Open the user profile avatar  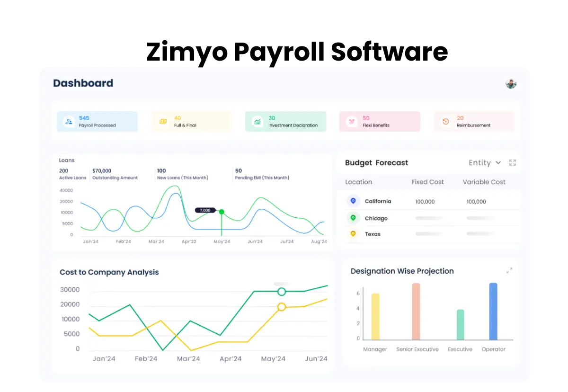point(511,84)
